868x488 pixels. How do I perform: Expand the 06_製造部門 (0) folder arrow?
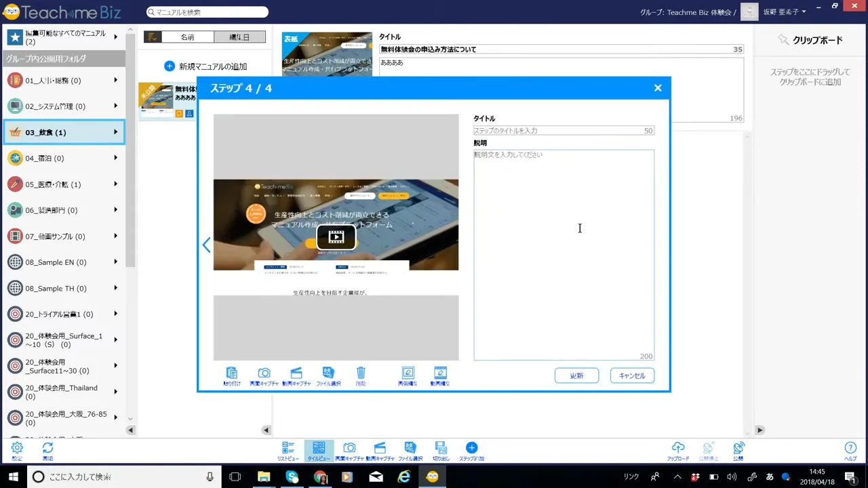[x=116, y=210]
